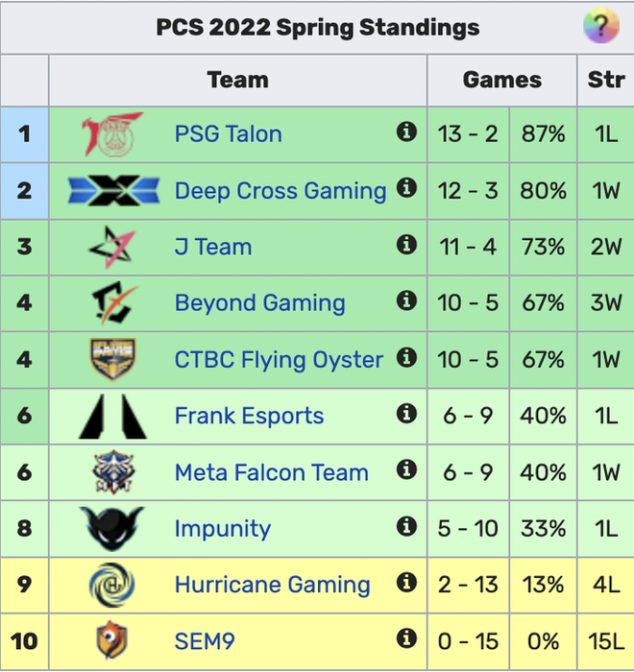The height and width of the screenshot is (672, 634).
Task: Click the Frank Esports logo
Action: 112,416
